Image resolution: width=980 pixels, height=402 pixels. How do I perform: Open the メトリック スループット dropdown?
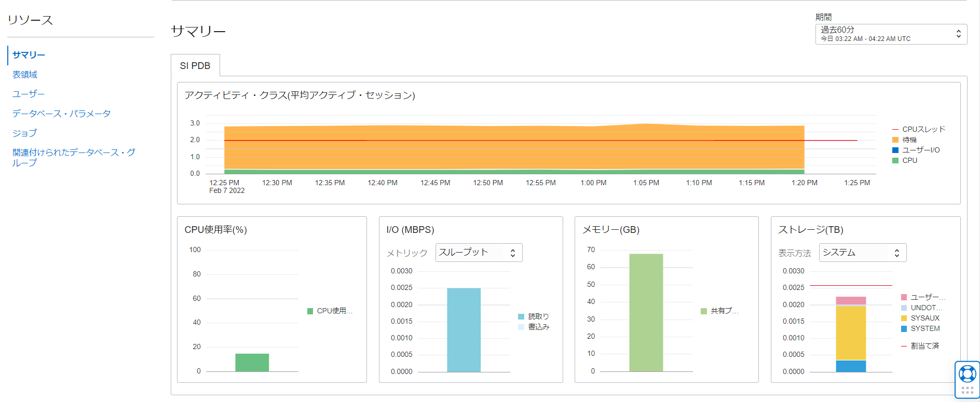pos(478,253)
